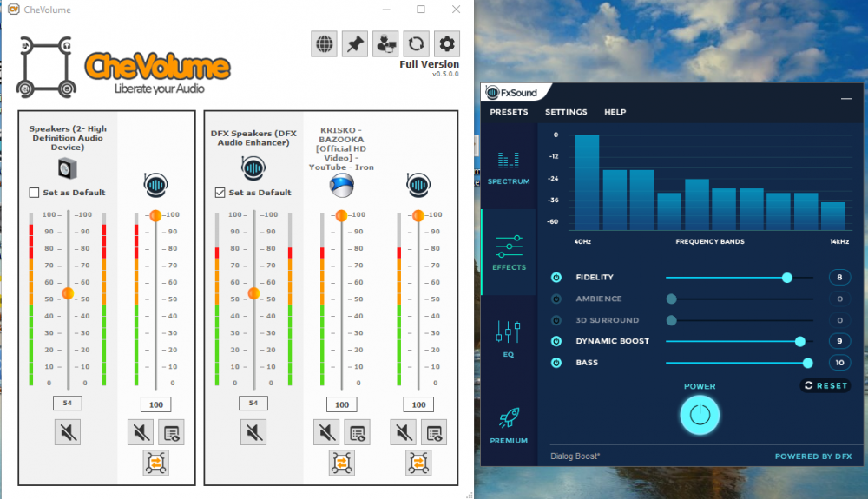868x499 pixels.
Task: Open the globe language icon in CheVolume
Action: (x=325, y=43)
